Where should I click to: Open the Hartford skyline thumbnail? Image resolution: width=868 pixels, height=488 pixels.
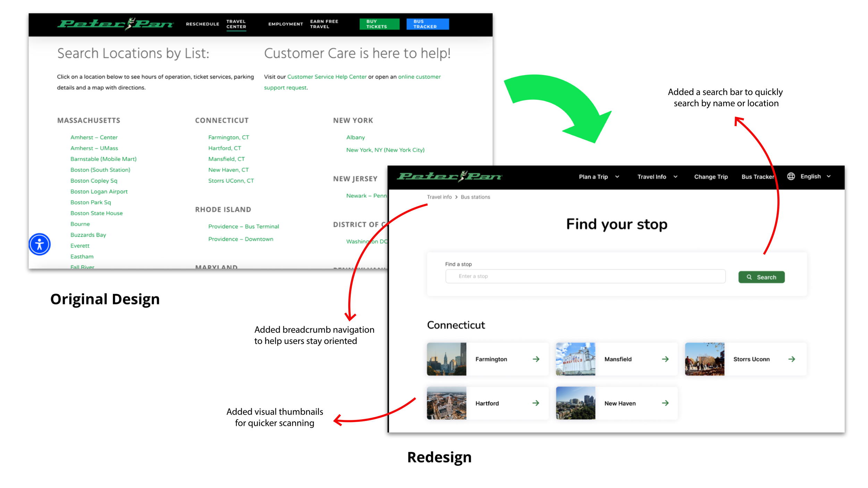(446, 403)
